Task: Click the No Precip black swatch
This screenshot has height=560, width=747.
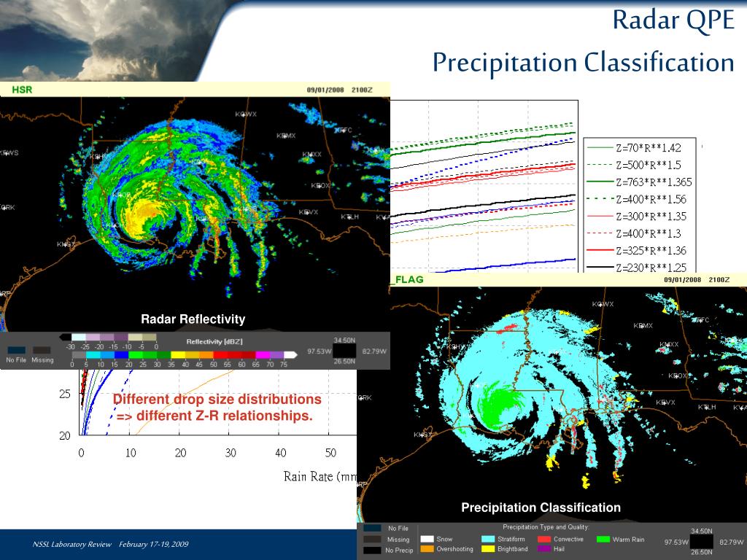Action: (372, 550)
